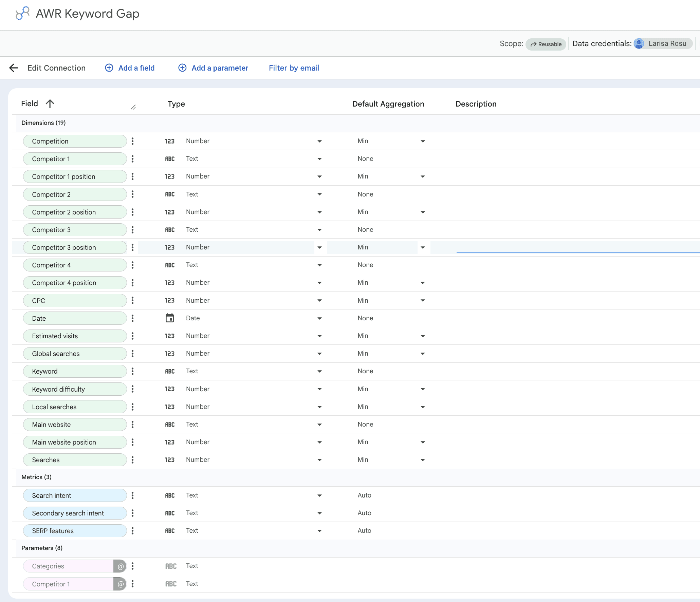Click the Metrics (3) section heading
The height and width of the screenshot is (602, 700).
point(36,477)
